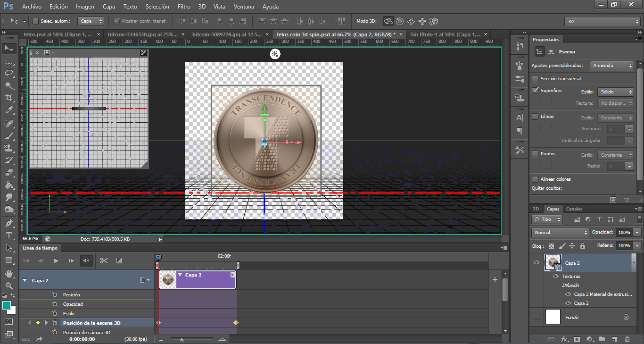This screenshot has height=344, width=644.
Task: Switch to the Canales tab
Action: [574, 209]
